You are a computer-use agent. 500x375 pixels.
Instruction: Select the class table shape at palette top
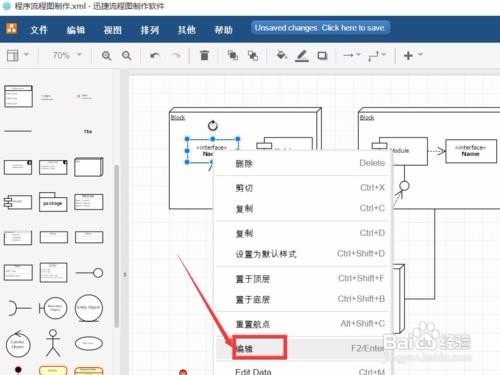click(x=18, y=96)
